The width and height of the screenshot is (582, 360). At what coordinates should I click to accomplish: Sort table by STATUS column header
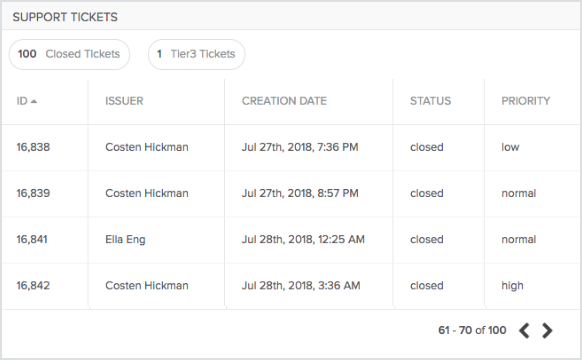431,101
